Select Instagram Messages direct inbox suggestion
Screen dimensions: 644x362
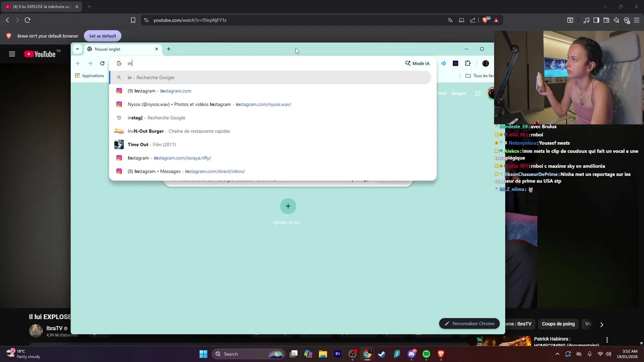click(x=271, y=171)
